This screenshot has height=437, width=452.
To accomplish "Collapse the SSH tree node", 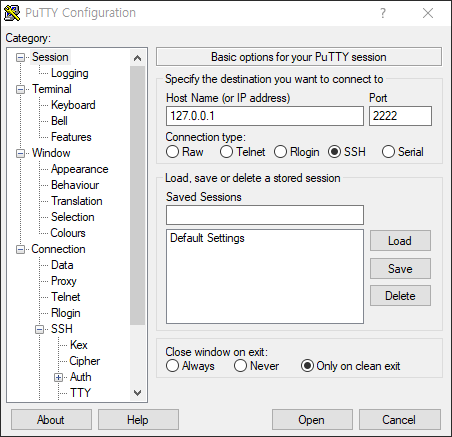I will [40, 330].
